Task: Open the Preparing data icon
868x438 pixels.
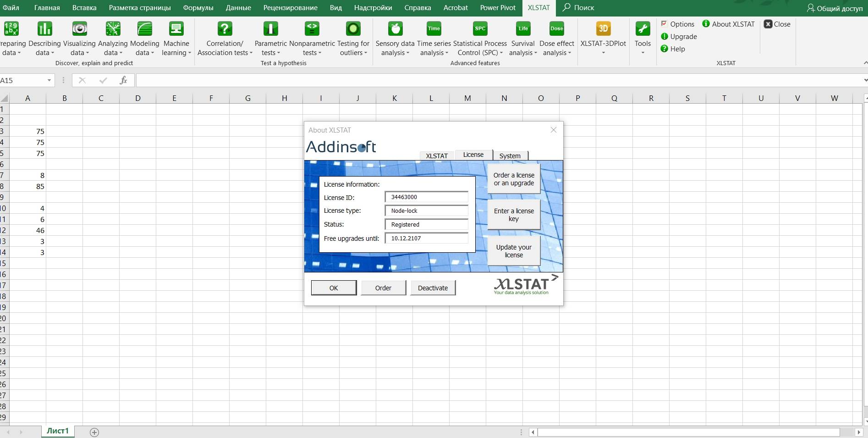Action: [x=11, y=29]
